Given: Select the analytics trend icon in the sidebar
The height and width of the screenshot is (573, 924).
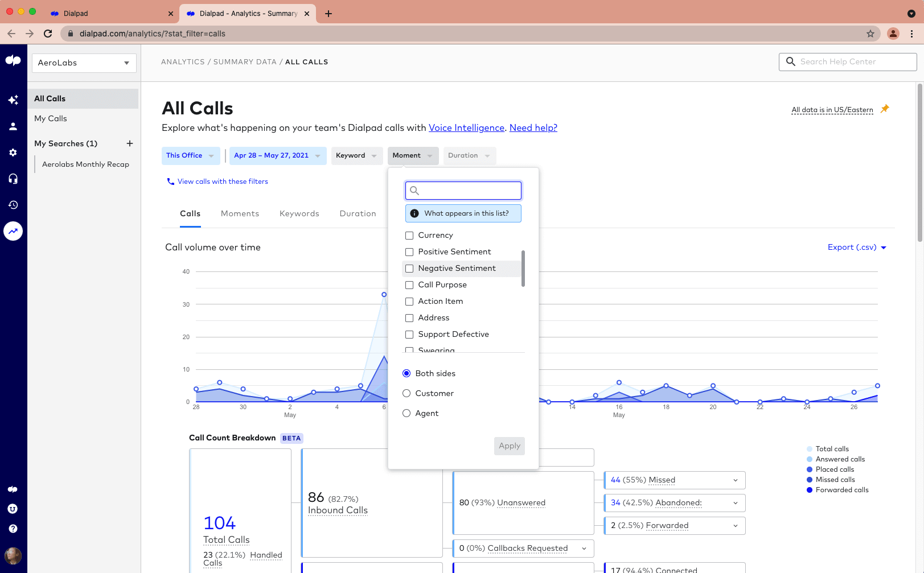Looking at the screenshot, I should pos(13,231).
